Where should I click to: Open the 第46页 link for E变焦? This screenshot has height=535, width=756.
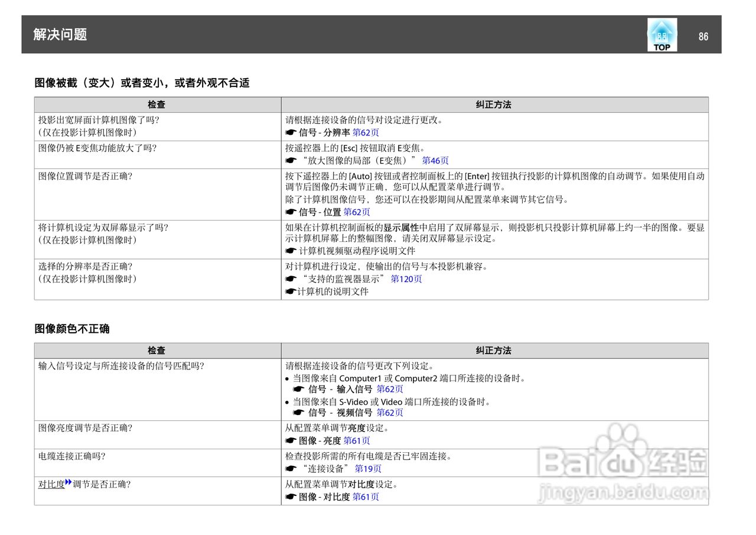[435, 160]
